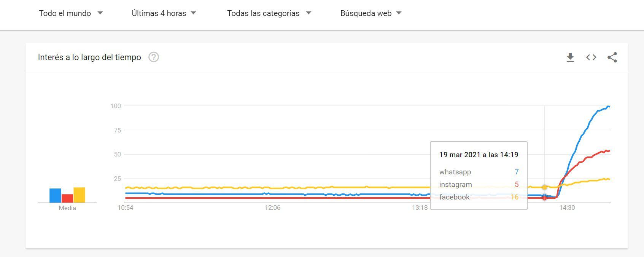Click the share chart icon
The image size is (644, 257).
[x=612, y=57]
